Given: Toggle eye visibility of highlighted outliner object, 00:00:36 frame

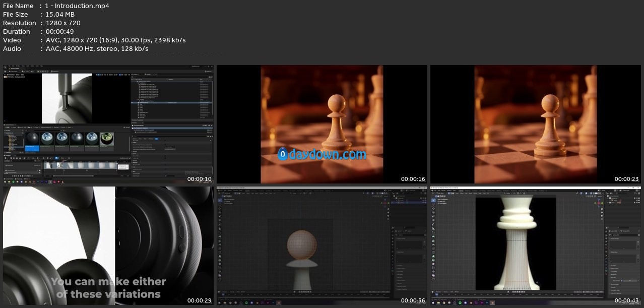Looking at the screenshot, I should coord(423,203).
